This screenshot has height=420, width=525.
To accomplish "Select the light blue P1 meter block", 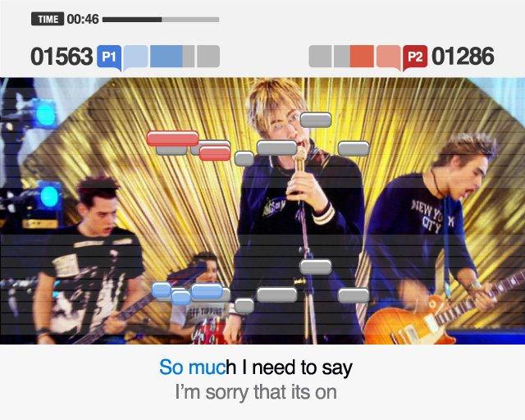I will point(135,57).
